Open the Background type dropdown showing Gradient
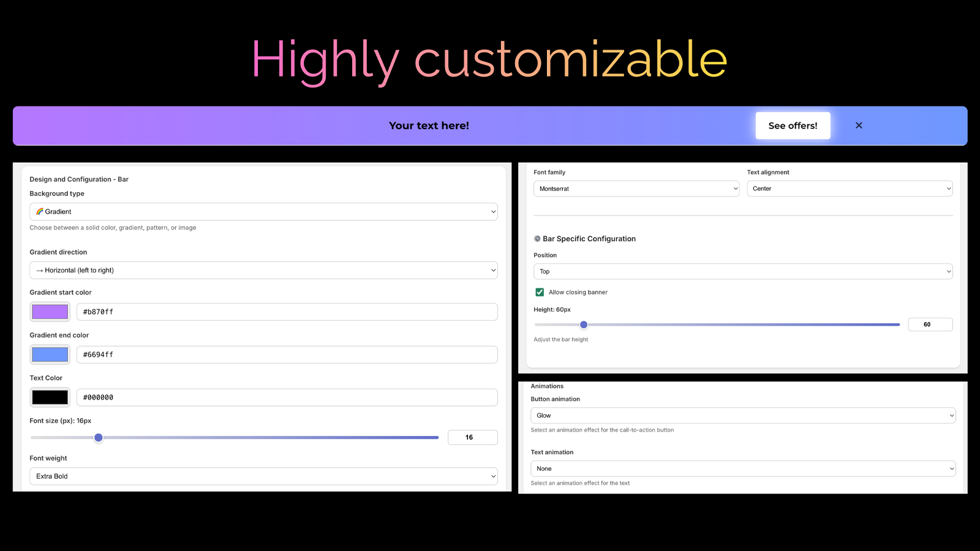 [x=263, y=211]
